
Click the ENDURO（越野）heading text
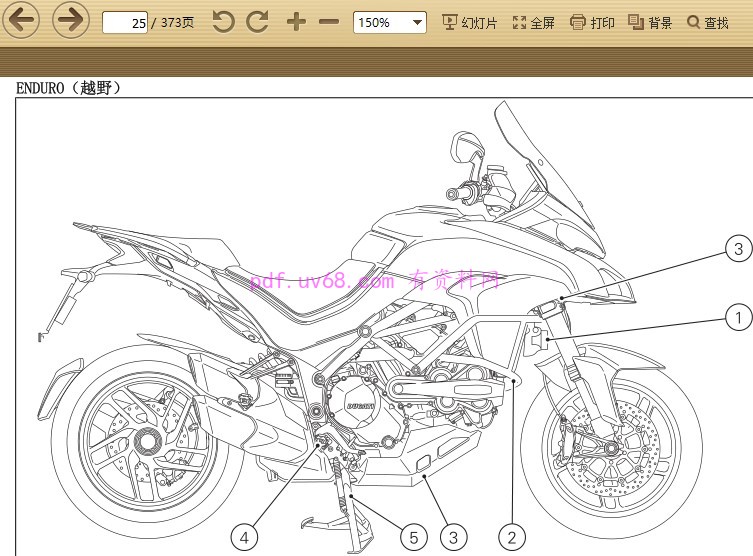click(69, 88)
